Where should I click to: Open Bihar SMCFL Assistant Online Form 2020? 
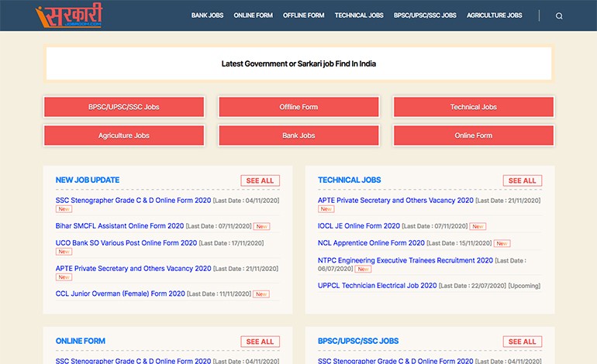(119, 226)
